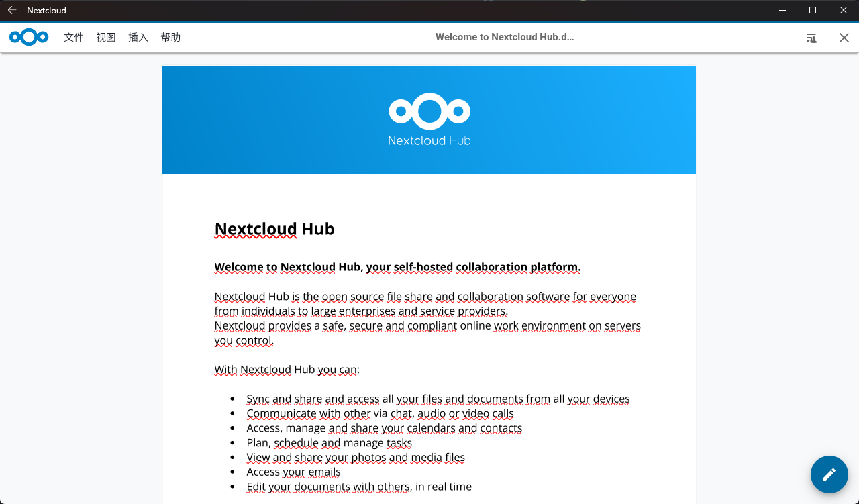Click the bullet 'Access, manage and share your calendars'
Screen dimensions: 859x504
pos(384,428)
